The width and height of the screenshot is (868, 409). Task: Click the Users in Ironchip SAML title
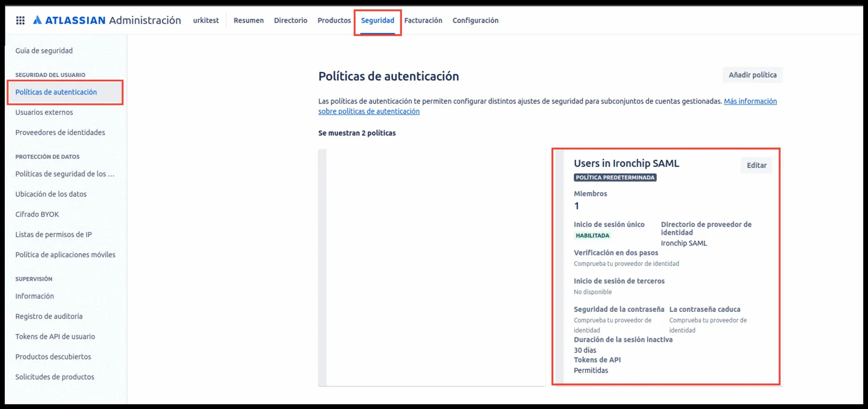point(626,164)
